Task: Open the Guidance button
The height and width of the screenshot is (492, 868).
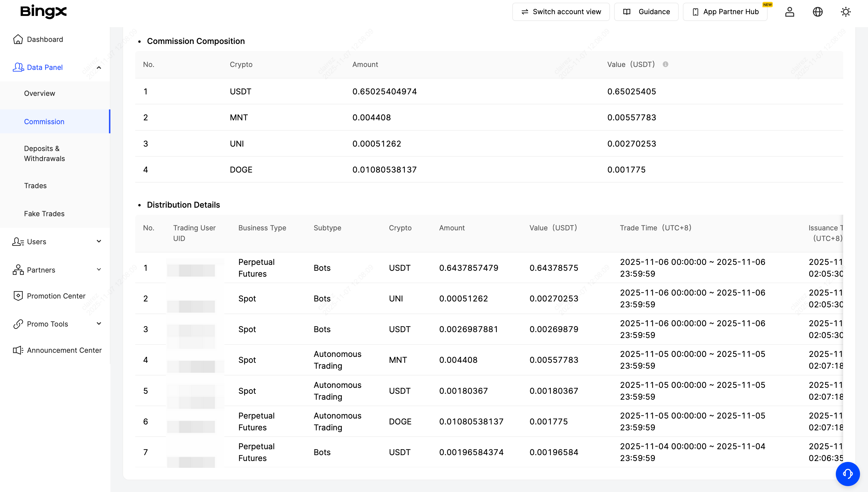Action: (x=646, y=12)
